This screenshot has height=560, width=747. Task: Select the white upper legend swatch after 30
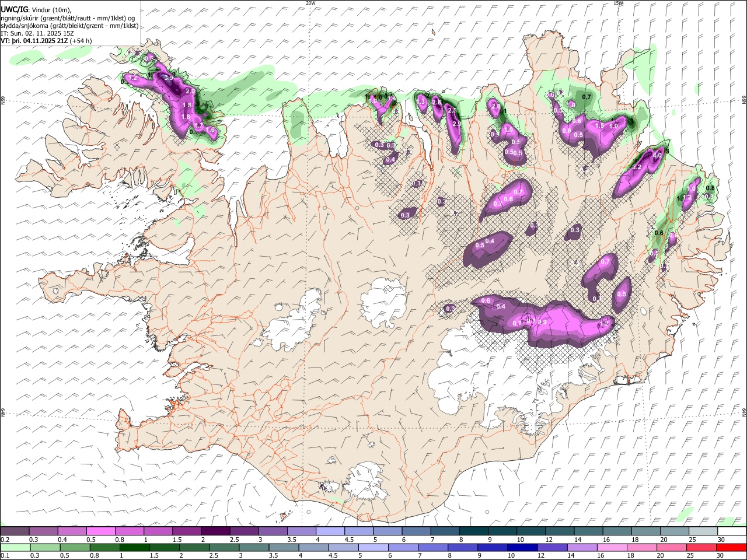pyautogui.click(x=732, y=531)
